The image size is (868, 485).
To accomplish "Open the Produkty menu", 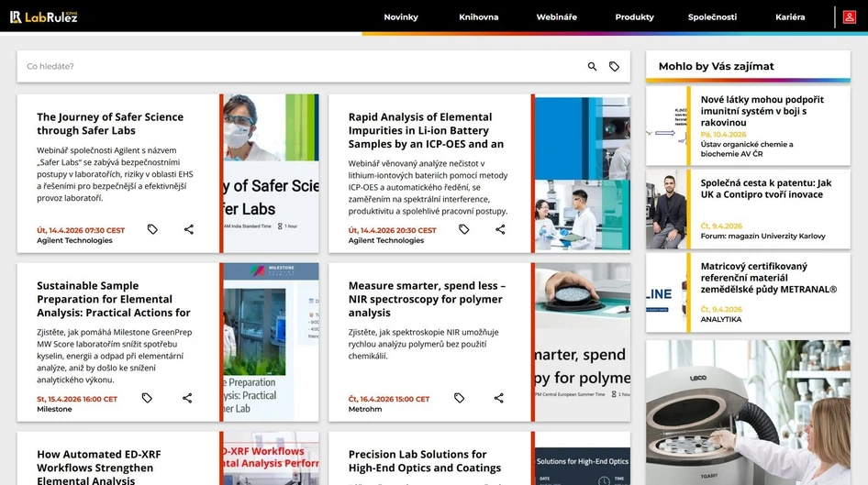I will coord(634,17).
